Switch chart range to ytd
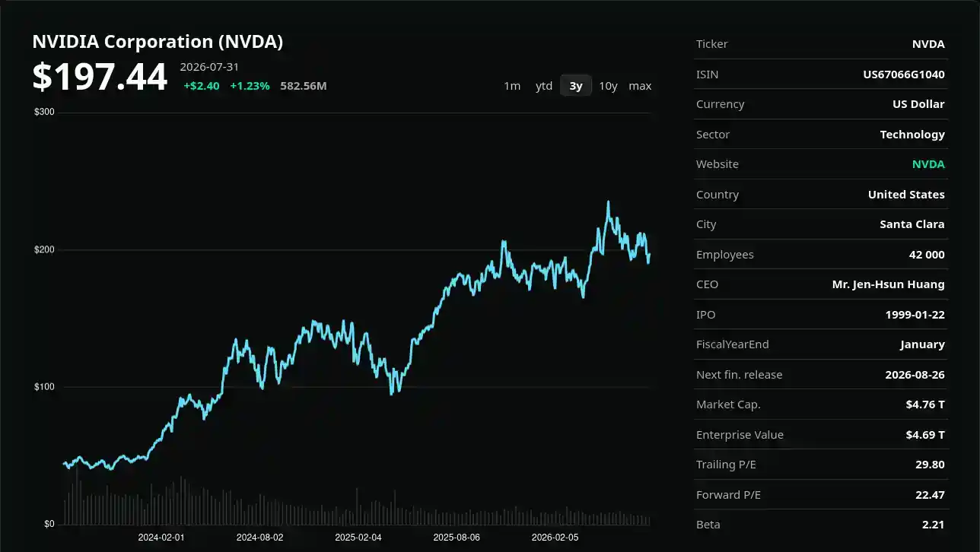Screen dimensions: 980x552 click(x=544, y=86)
